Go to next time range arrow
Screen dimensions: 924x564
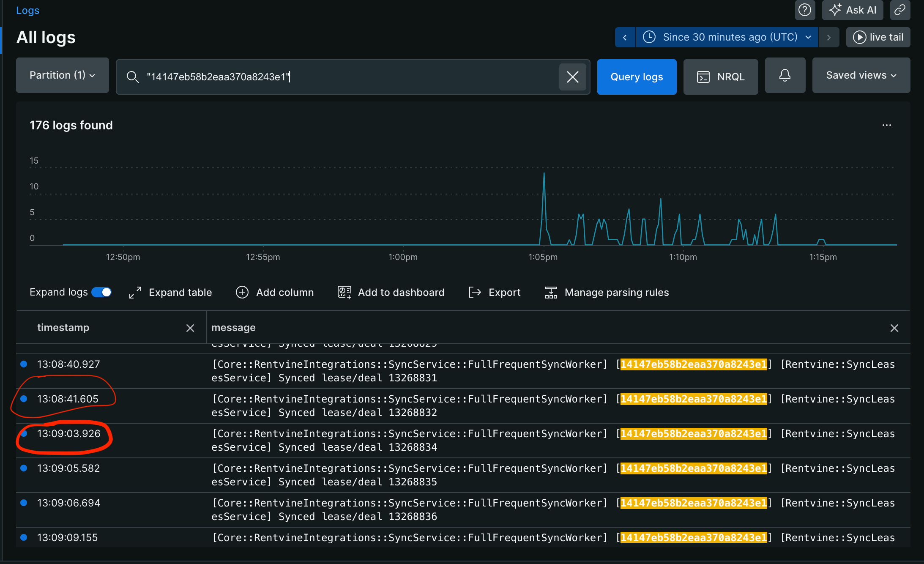[x=829, y=37]
